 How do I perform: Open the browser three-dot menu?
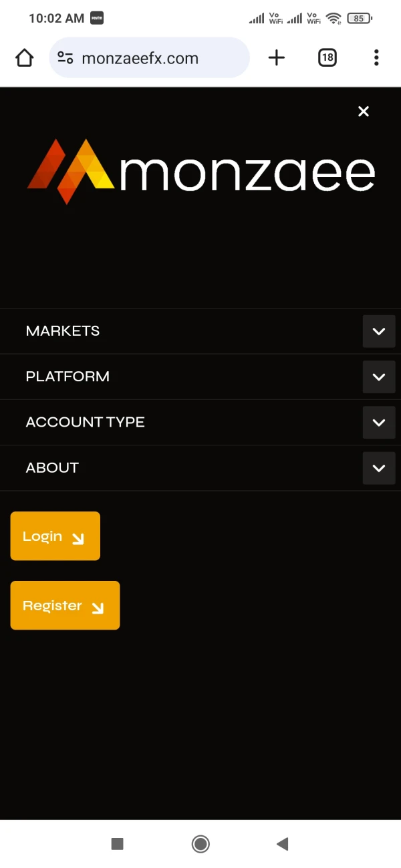(376, 58)
